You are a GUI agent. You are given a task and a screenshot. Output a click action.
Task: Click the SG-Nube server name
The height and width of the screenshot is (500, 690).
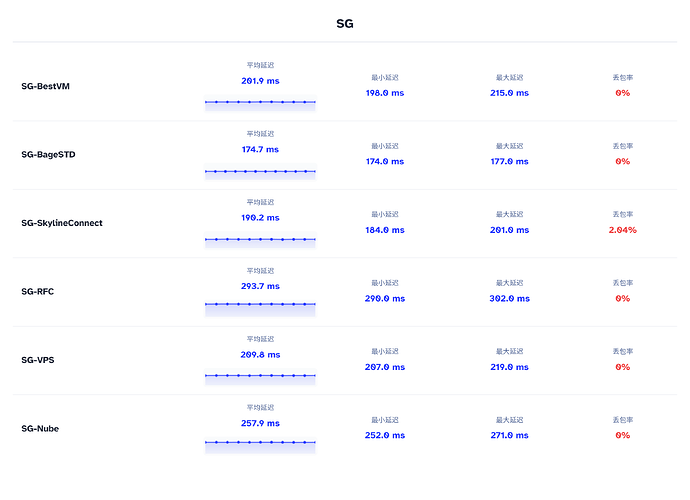(x=40, y=428)
